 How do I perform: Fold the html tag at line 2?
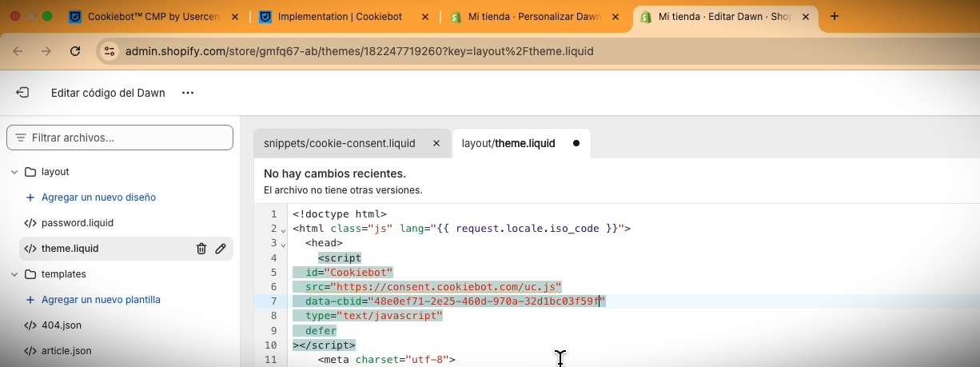[x=284, y=230]
